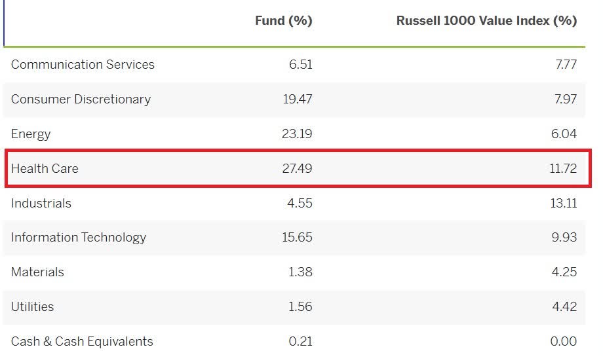
Task: Click the Energy sector label
Action: pos(31,134)
